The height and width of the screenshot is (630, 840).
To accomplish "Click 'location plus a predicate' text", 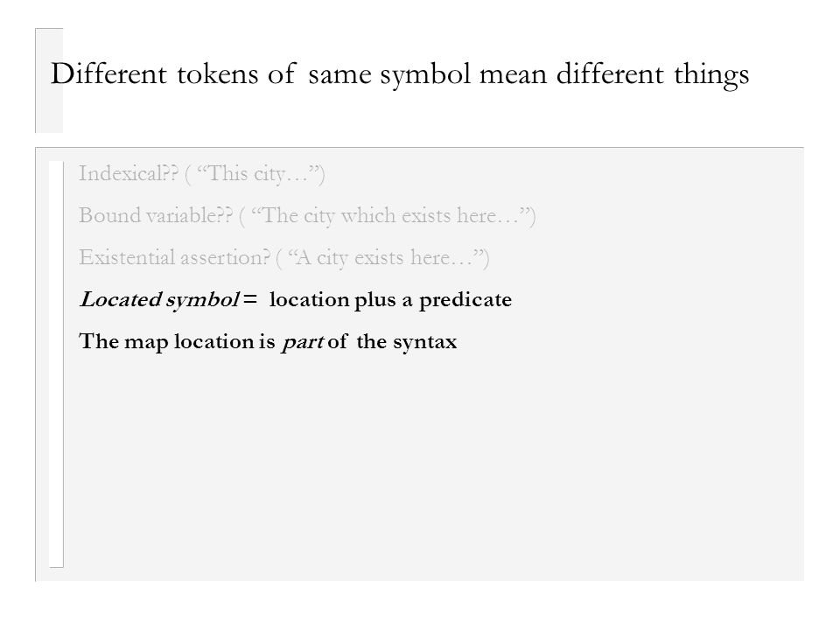I will point(390,299).
